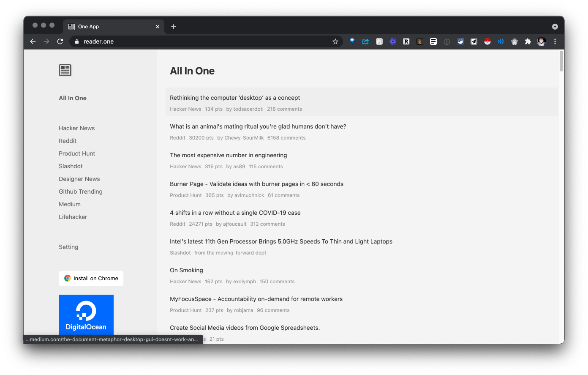The image size is (588, 375).
Task: Click the white text-lines extension icon
Action: point(433,41)
